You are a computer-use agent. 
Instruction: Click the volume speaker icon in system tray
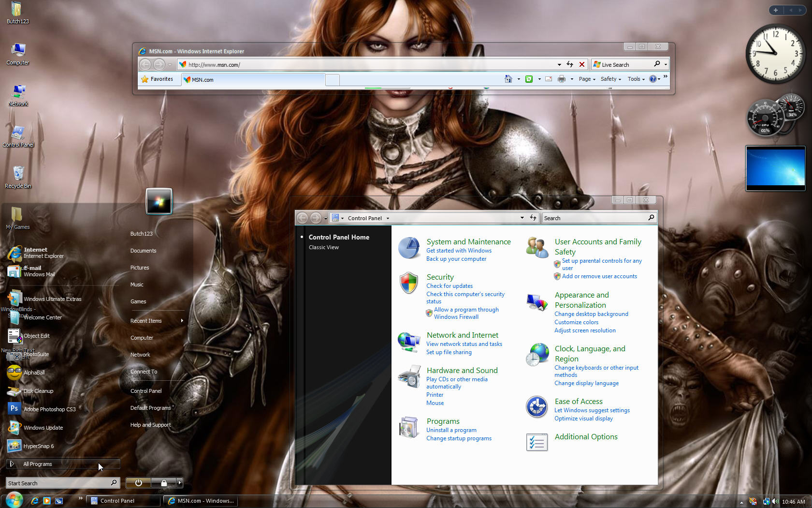[x=775, y=502]
